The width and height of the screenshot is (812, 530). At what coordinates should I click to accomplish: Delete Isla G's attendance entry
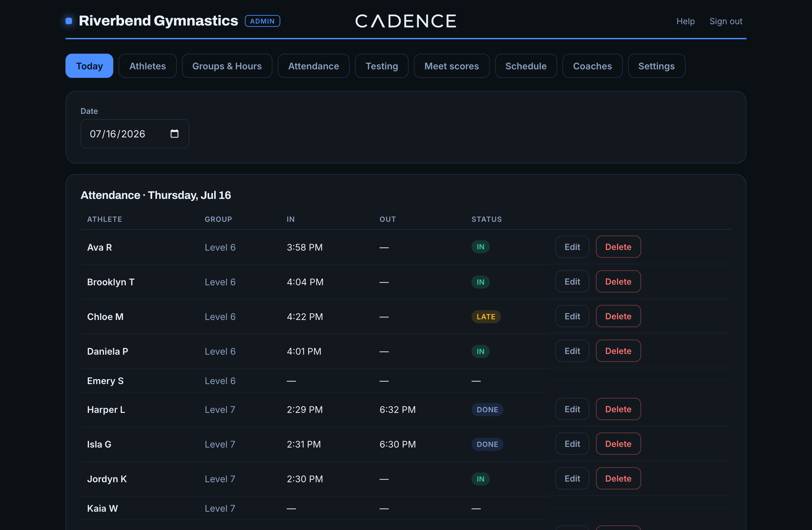click(618, 444)
